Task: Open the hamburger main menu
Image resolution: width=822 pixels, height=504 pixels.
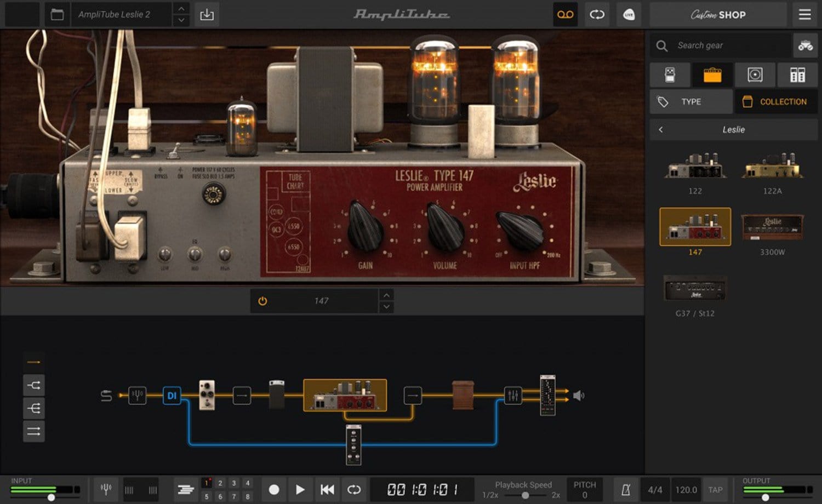Action: pos(804,15)
